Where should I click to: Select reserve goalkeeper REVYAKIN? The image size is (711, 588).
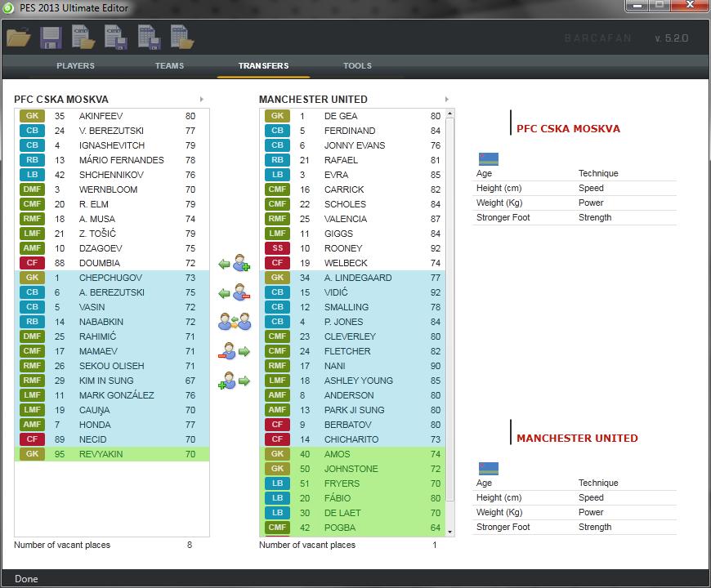click(x=111, y=454)
